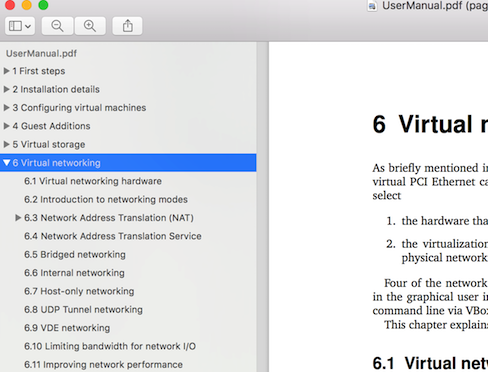Select 1 First steps outline entry
The width and height of the screenshot is (488, 372).
click(x=39, y=71)
